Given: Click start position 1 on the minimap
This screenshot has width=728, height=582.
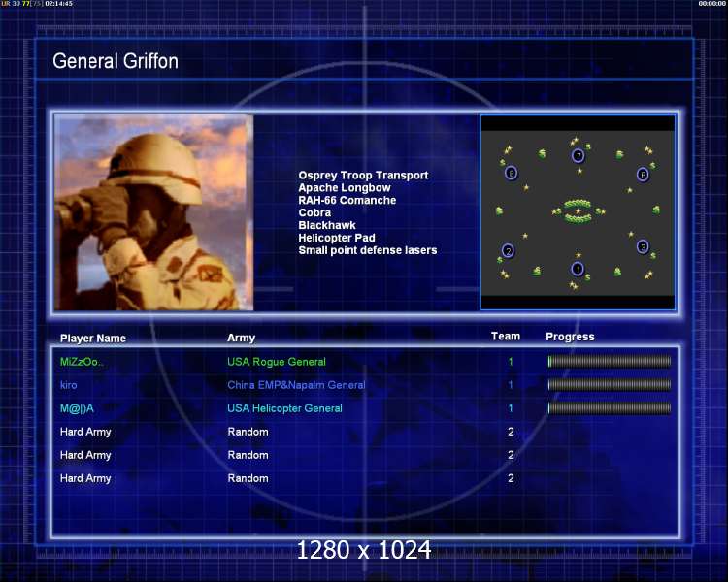Looking at the screenshot, I should [578, 270].
